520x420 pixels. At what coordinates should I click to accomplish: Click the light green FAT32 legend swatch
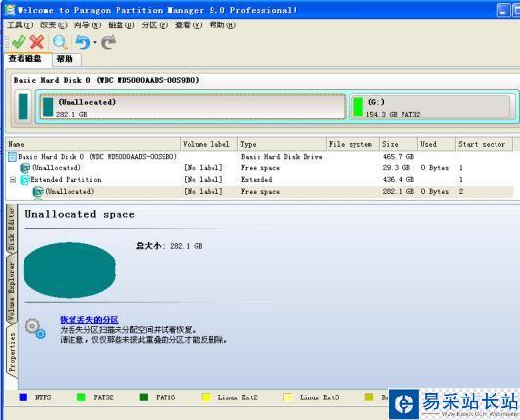(x=81, y=397)
